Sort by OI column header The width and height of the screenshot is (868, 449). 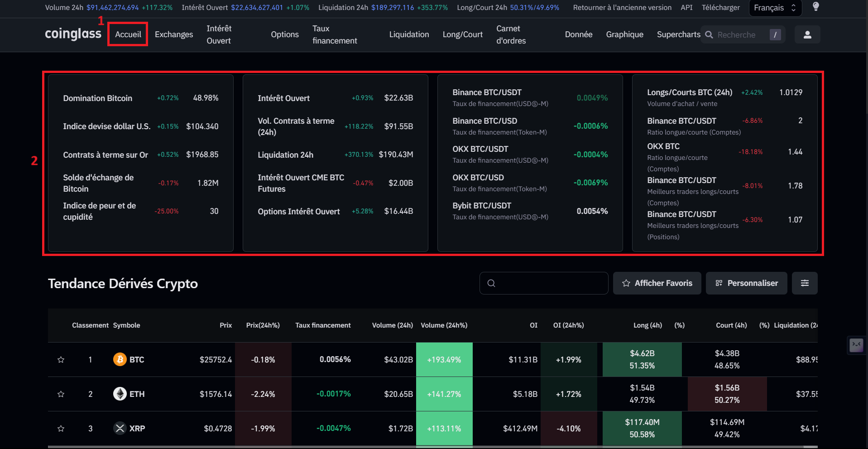click(x=534, y=325)
